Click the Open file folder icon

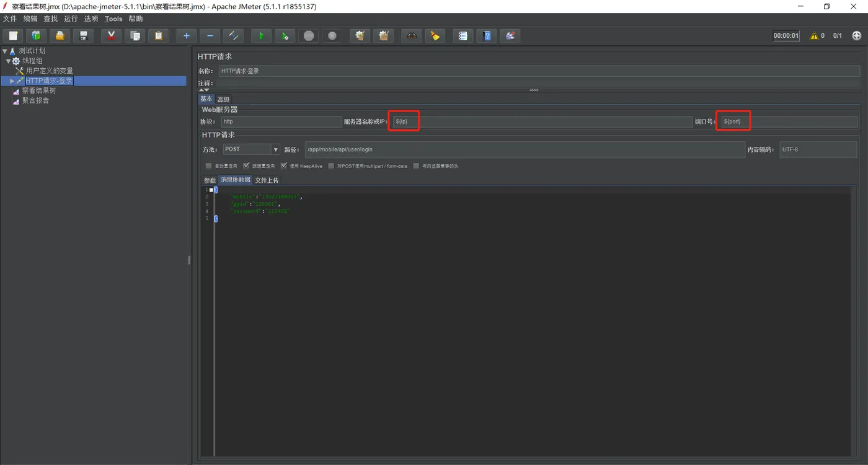[60, 36]
